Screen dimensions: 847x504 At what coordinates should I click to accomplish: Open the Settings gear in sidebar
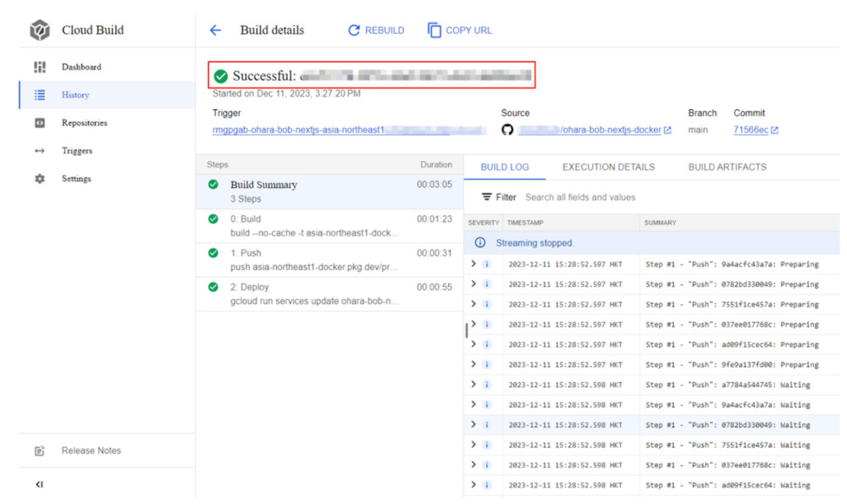[40, 179]
